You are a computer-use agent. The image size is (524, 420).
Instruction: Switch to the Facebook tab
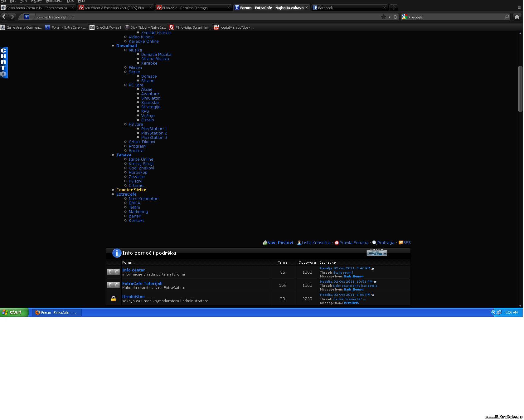click(x=346, y=7)
